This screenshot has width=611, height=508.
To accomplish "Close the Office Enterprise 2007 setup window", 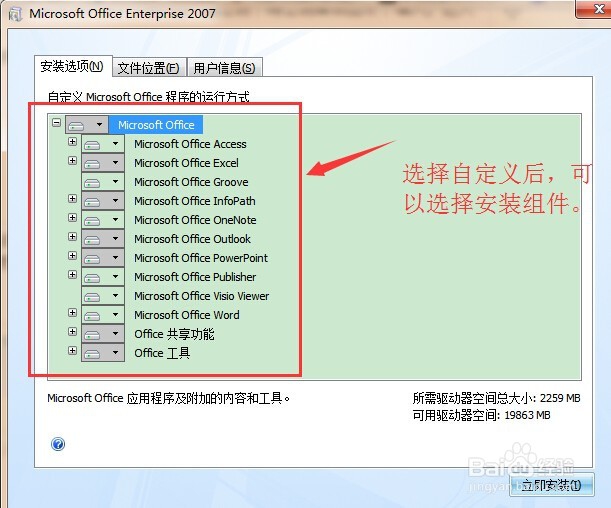I will point(594,9).
